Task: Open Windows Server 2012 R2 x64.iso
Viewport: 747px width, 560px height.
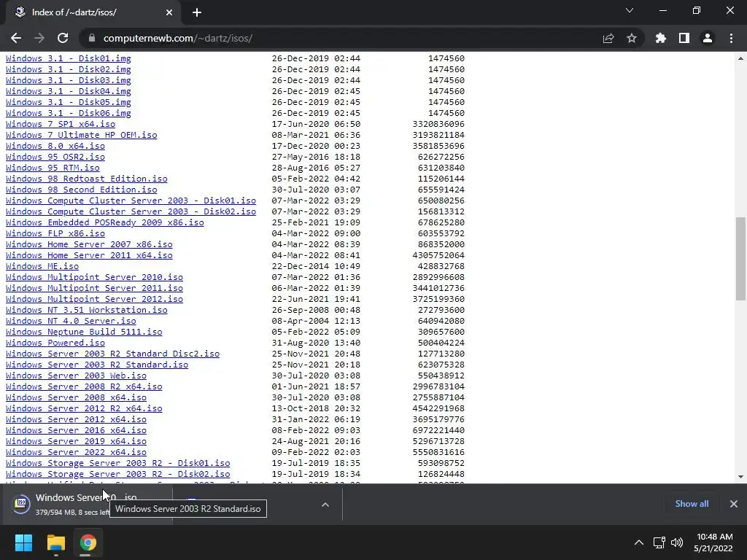Action: pyautogui.click(x=84, y=409)
